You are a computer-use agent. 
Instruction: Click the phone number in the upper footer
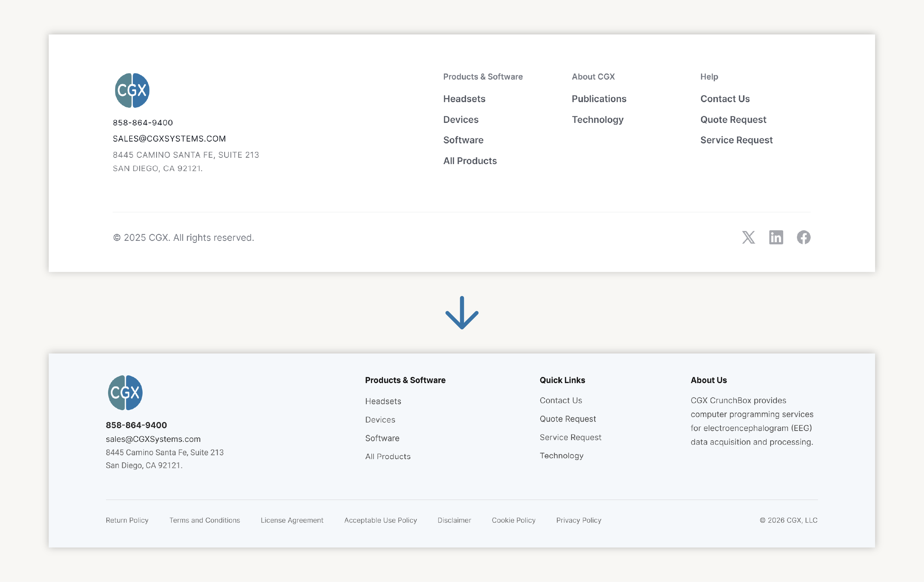(143, 123)
